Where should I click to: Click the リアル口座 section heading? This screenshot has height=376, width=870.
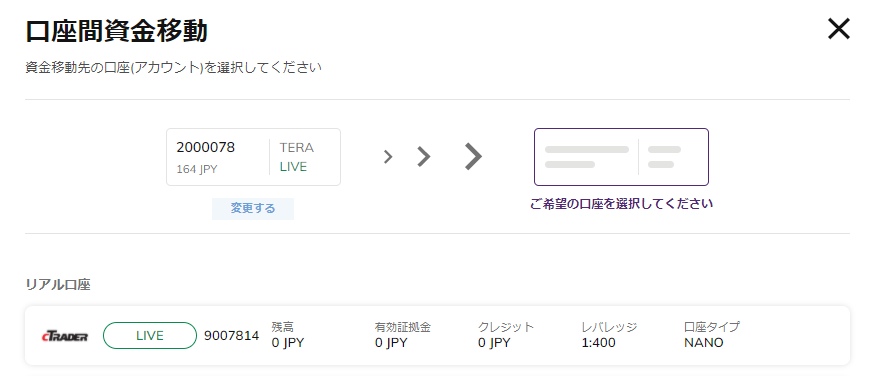pos(58,285)
